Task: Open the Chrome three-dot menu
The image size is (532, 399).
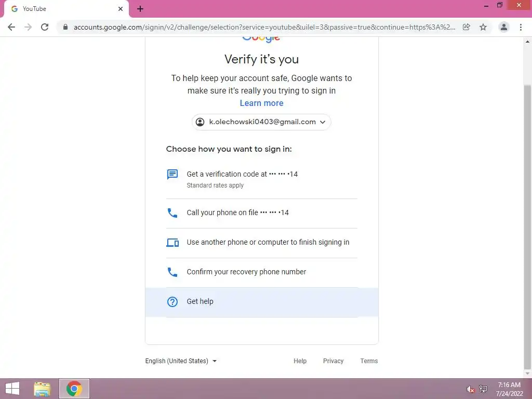Action: 521,27
